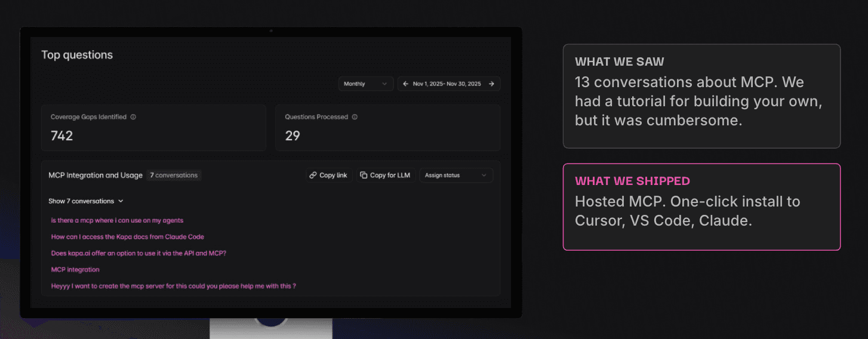Click the Questions Processed value 29

(293, 136)
